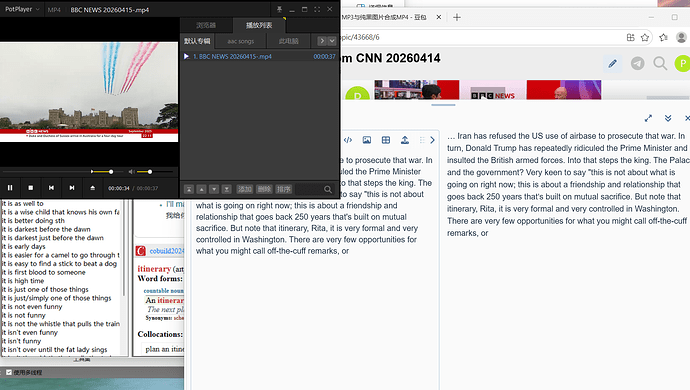Click the page search magnifier icon
Viewport: 690px width, 390px height.
tap(660, 63)
